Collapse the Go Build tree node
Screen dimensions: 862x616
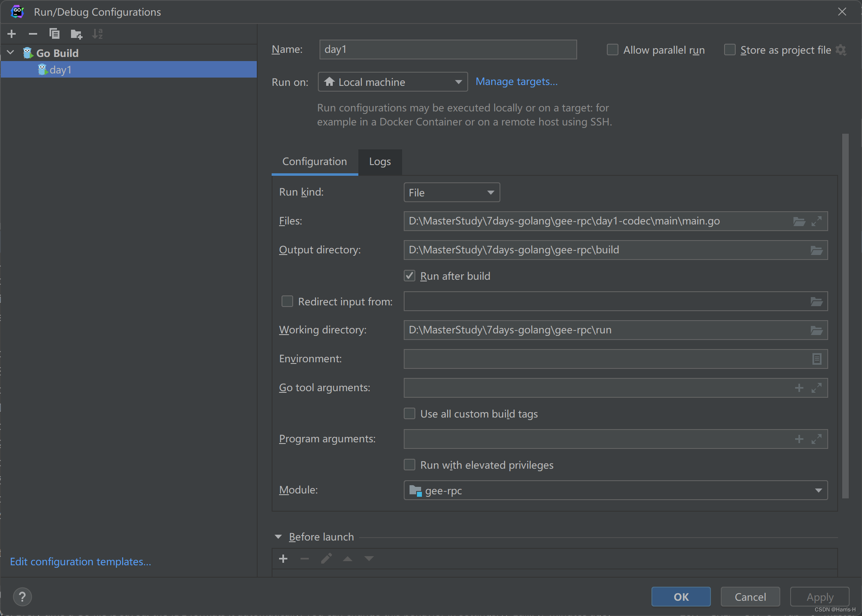pos(11,53)
